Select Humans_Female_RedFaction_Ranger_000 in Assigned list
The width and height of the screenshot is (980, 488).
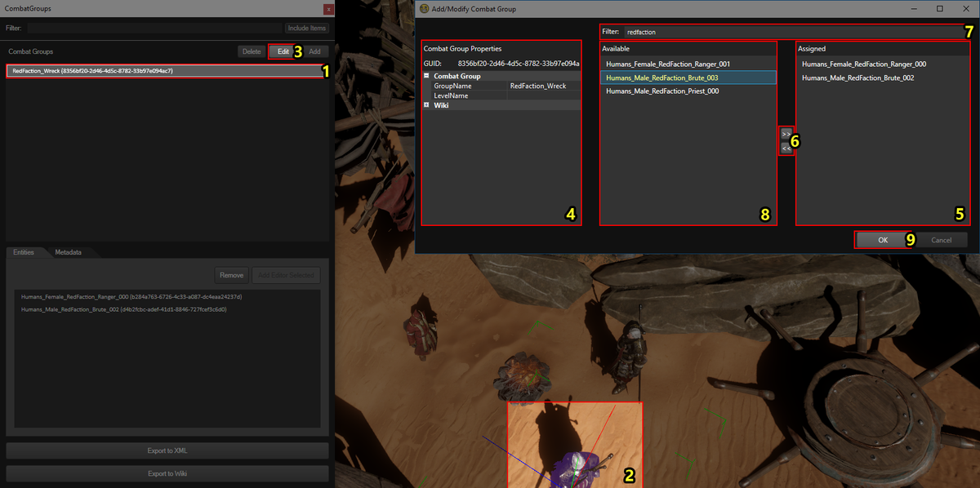coord(864,63)
